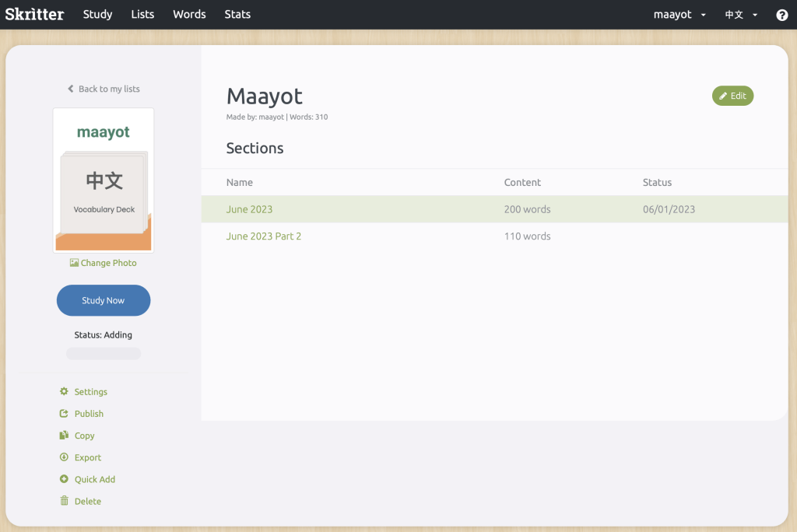Expand the maayot account dropdown
797x532 pixels.
pos(679,14)
